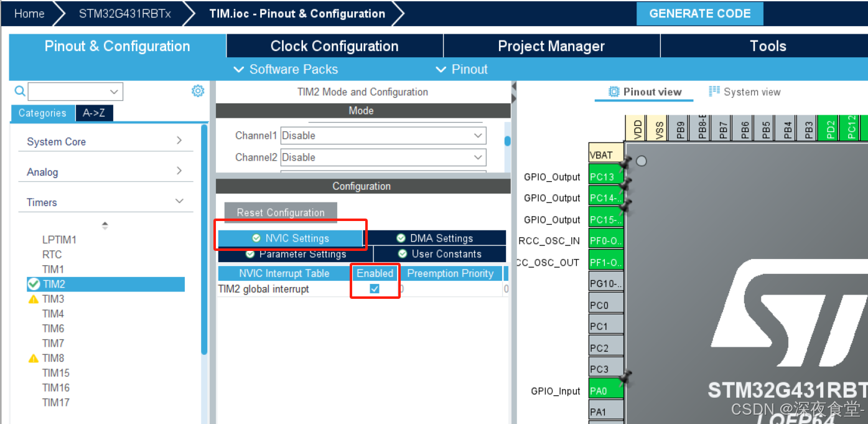Viewport: 868px width, 424px height.
Task: Select TIM16 in the timers list
Action: (55, 388)
